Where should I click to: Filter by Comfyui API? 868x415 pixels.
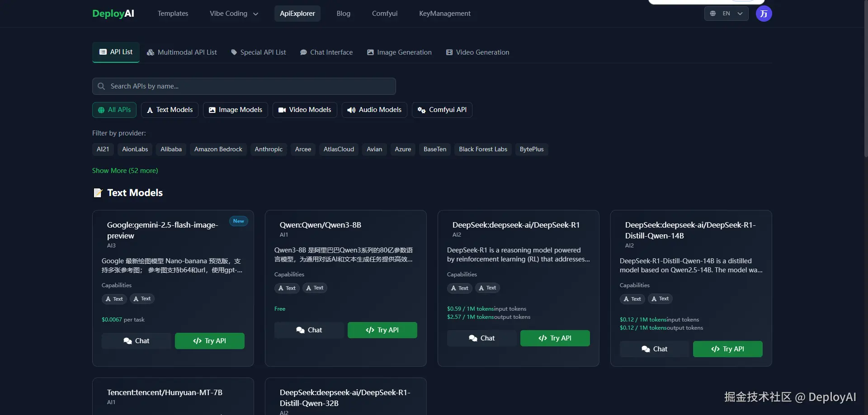pyautogui.click(x=442, y=110)
